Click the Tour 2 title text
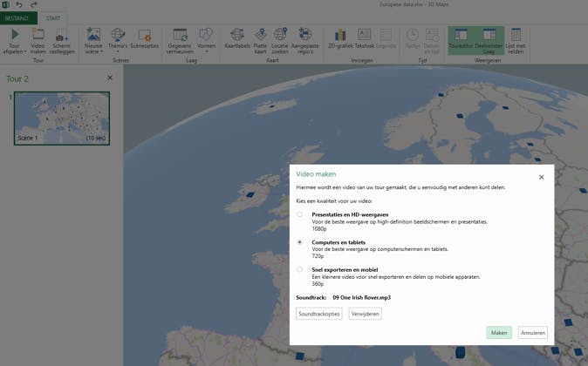Screen dimensions: 588x366 (17, 78)
